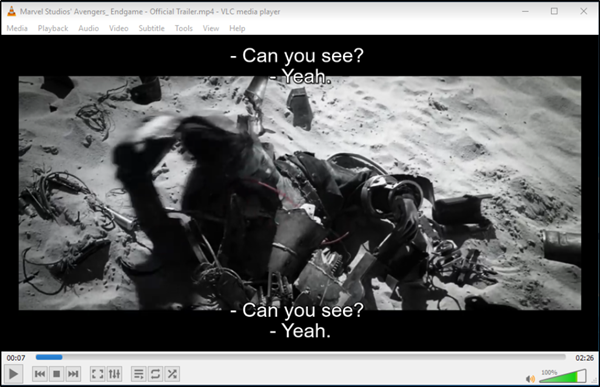Open the View menu
Screen dimensions: 600x387
[x=211, y=28]
